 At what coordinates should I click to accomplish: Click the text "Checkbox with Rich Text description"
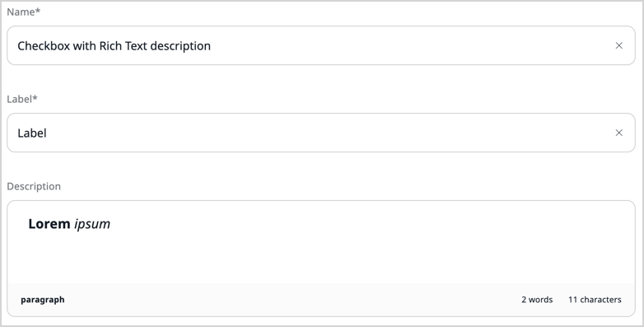pos(114,45)
